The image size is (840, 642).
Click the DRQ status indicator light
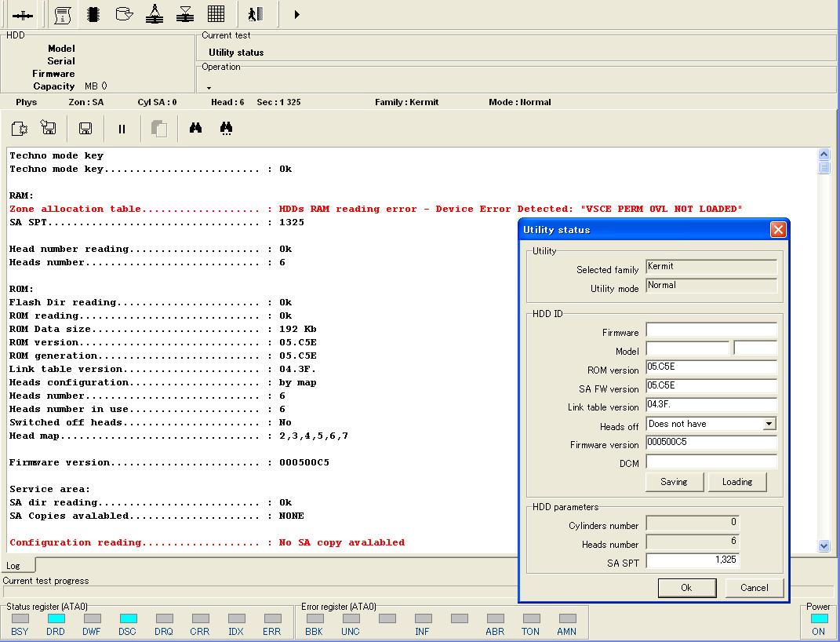pyautogui.click(x=165, y=618)
